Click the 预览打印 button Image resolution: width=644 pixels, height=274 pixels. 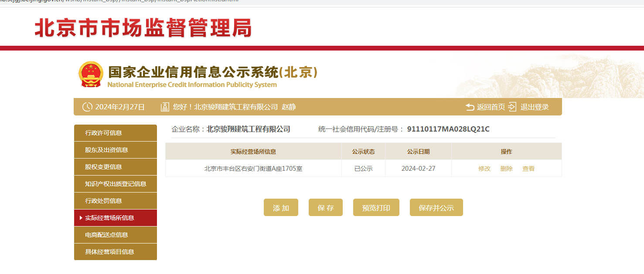[376, 207]
